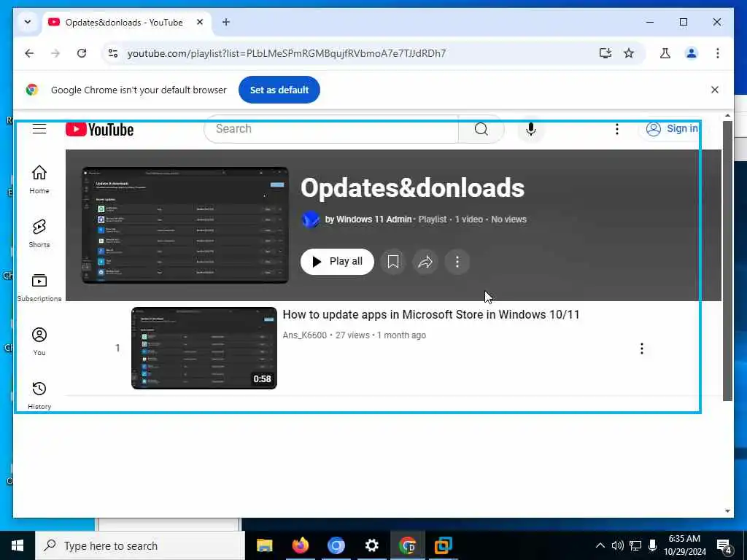Go to YouTube home via logo
Screen dimensions: 747x560
pyautogui.click(x=99, y=129)
